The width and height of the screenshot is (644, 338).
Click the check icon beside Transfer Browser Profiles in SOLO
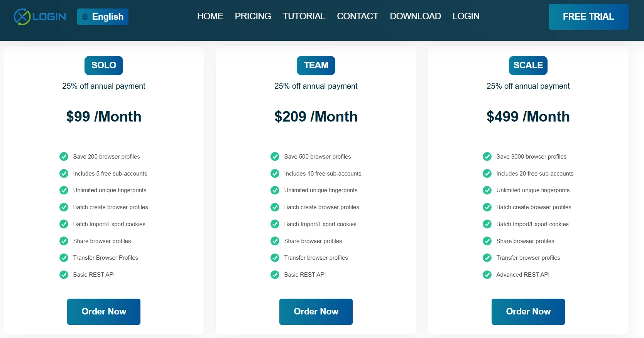point(64,257)
